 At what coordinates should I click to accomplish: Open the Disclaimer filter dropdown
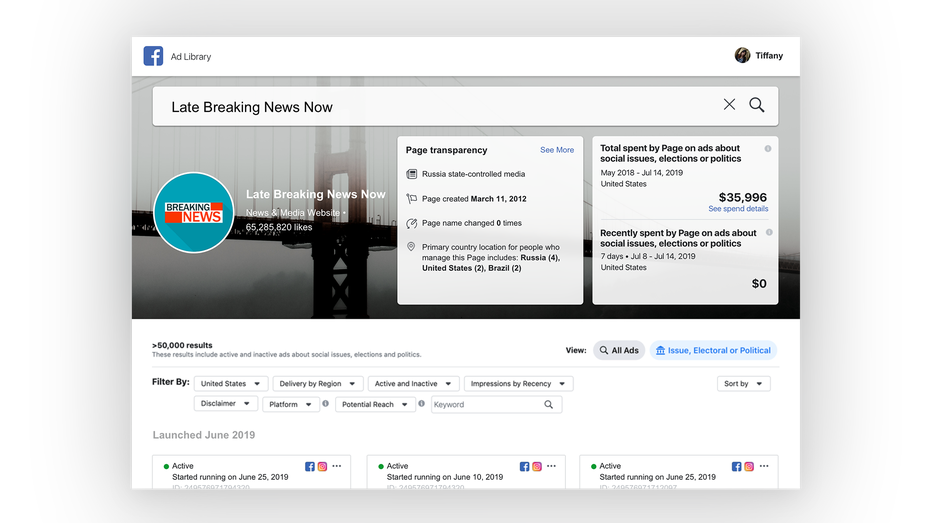point(225,404)
